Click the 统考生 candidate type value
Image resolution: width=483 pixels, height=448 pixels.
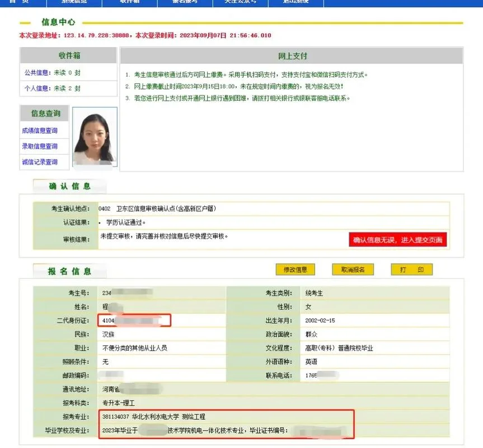tap(314, 293)
